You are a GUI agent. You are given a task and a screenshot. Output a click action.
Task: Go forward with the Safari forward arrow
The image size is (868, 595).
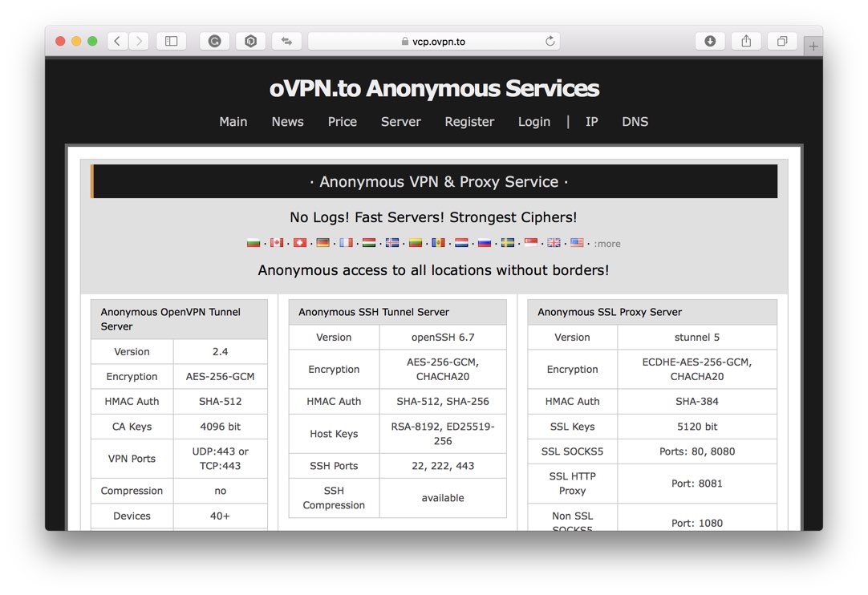(x=139, y=41)
